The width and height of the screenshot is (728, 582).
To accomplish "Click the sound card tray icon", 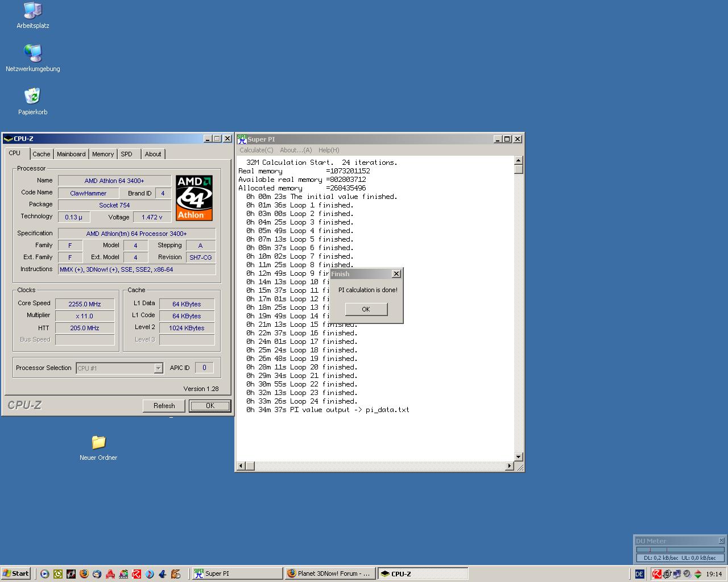I will (x=667, y=574).
